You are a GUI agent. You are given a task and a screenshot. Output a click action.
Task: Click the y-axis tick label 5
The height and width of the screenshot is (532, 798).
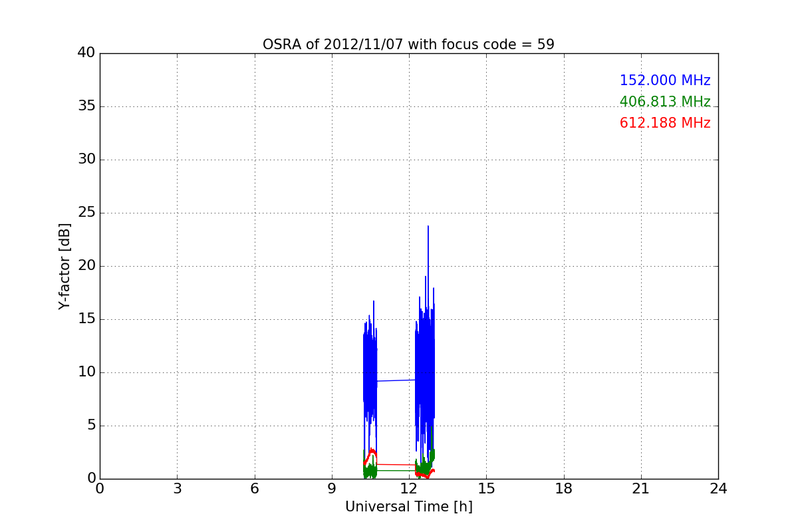[90, 426]
